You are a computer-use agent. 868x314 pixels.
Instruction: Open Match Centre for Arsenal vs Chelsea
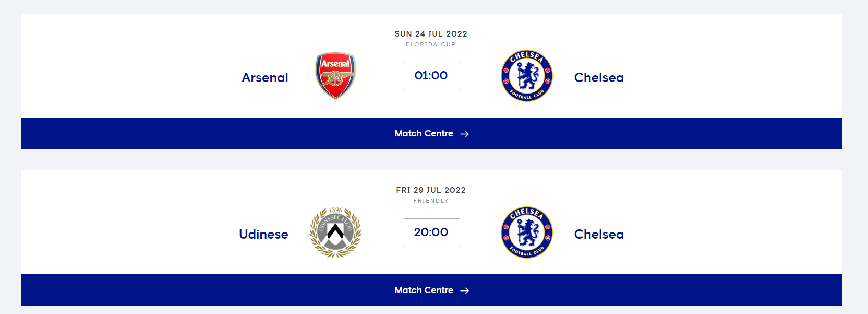point(424,133)
